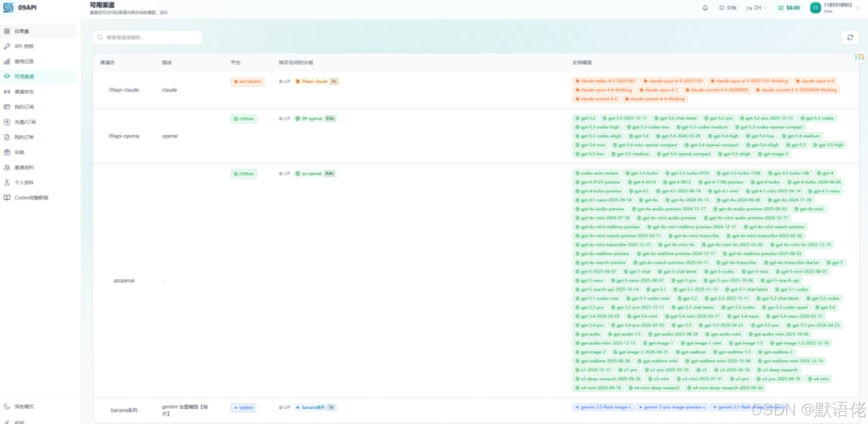Image resolution: width=868 pixels, height=424 pixels.
Task: Click the gpt-4.1-nano model tag
Action: 825,191
